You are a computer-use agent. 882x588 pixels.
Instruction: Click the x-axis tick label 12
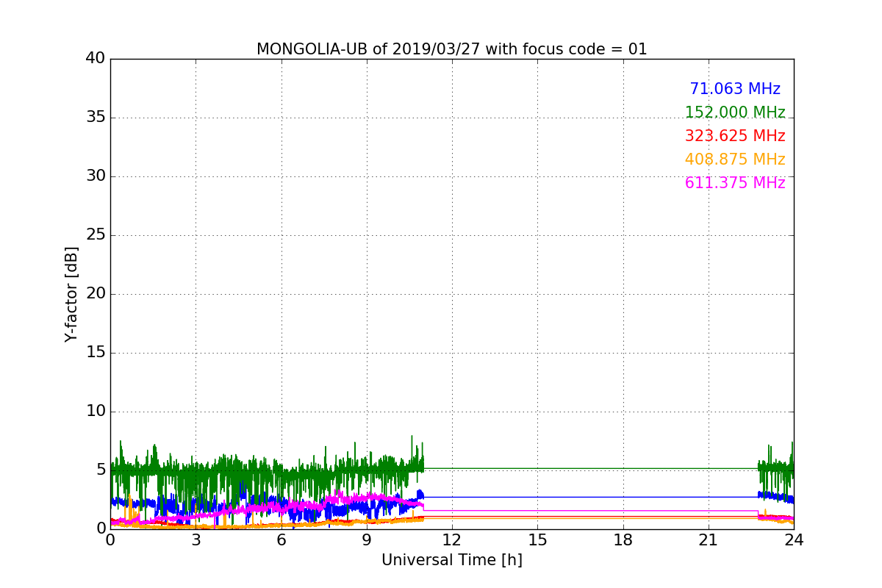point(452,540)
